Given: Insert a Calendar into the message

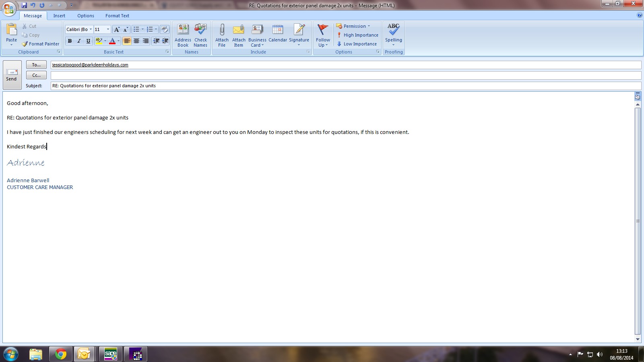Looking at the screenshot, I should [278, 33].
